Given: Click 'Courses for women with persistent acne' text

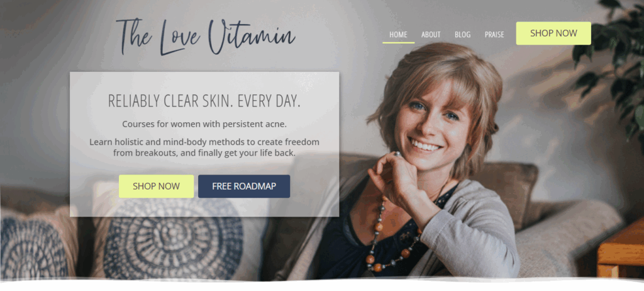Looking at the screenshot, I should point(204,124).
